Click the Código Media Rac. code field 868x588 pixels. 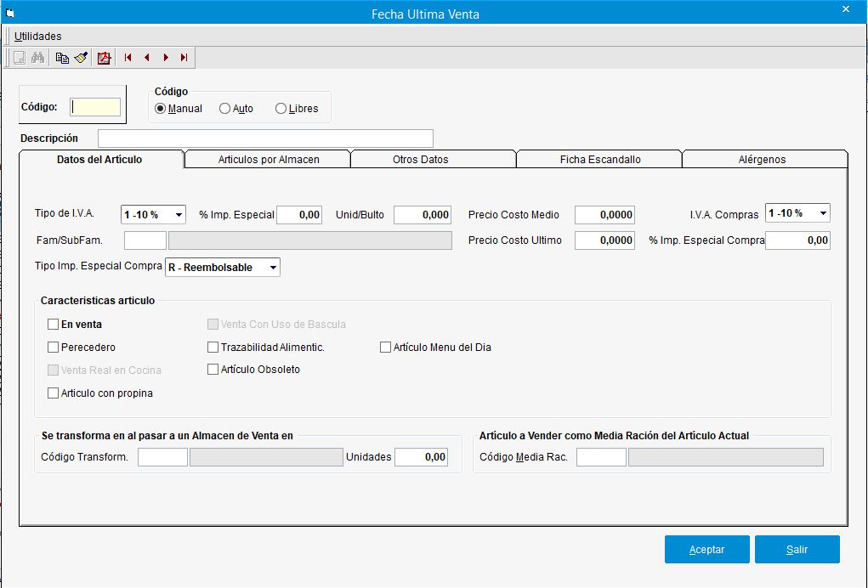(601, 457)
